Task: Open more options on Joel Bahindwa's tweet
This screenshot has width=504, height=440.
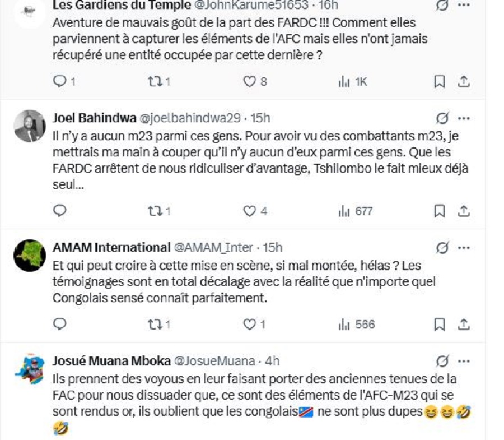Action: click(464, 118)
